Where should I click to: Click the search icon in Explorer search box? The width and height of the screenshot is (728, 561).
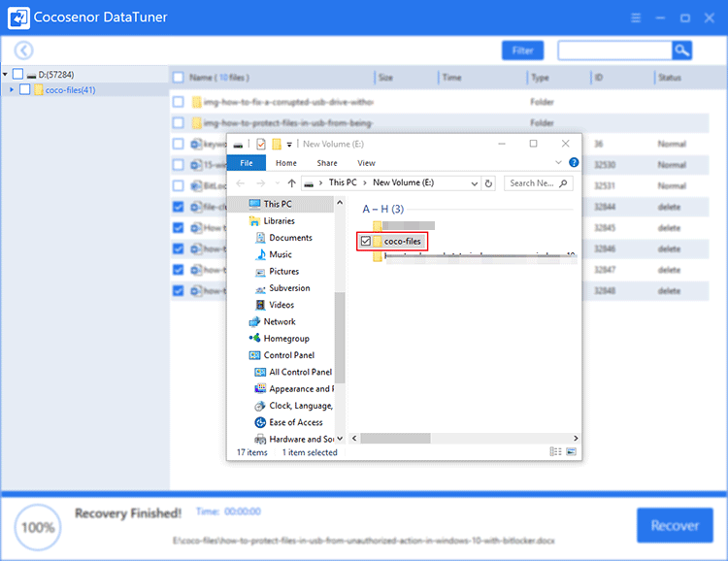[x=563, y=183]
